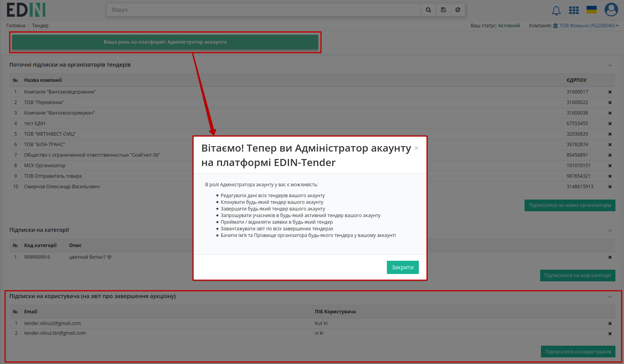Remove user subscription tender.vilnui.ttn@gmail.com
The image size is (624, 364).
(610, 334)
